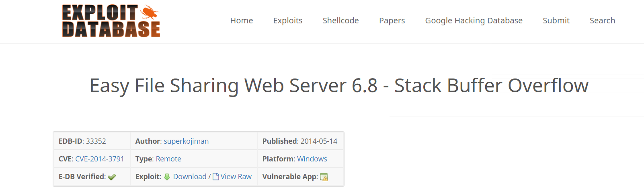The width and height of the screenshot is (644, 188).
Task: Click the E-DB Verified label
Action: pos(82,177)
